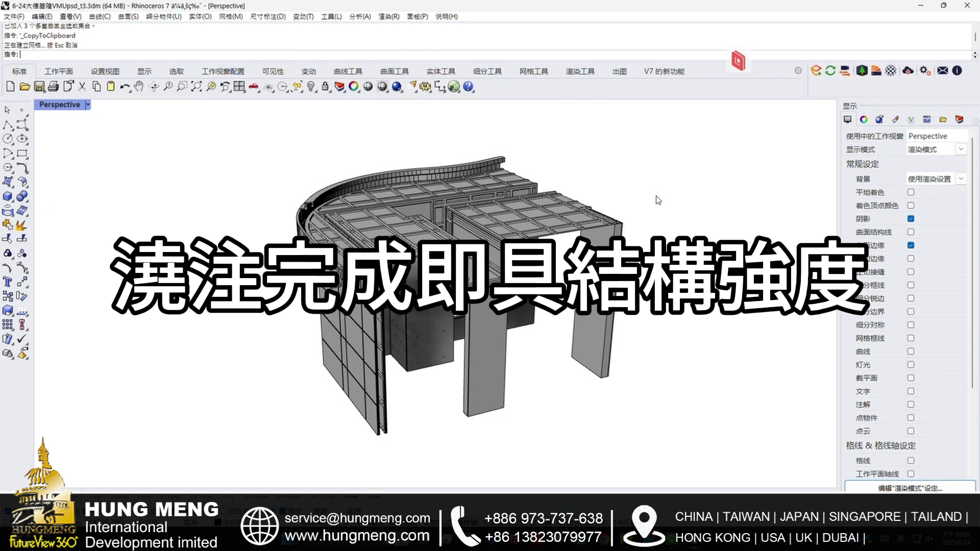The height and width of the screenshot is (551, 980).
Task: Select the Pan hand tool icon
Action: coord(139,87)
